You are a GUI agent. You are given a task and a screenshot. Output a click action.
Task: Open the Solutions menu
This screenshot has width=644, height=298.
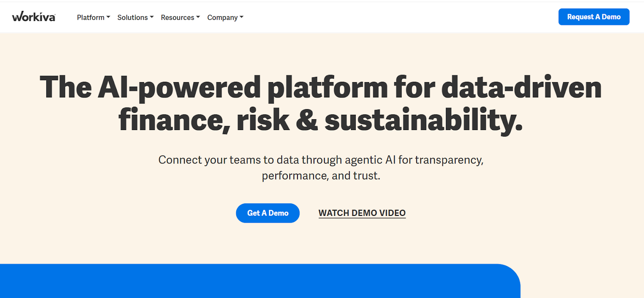click(132, 17)
